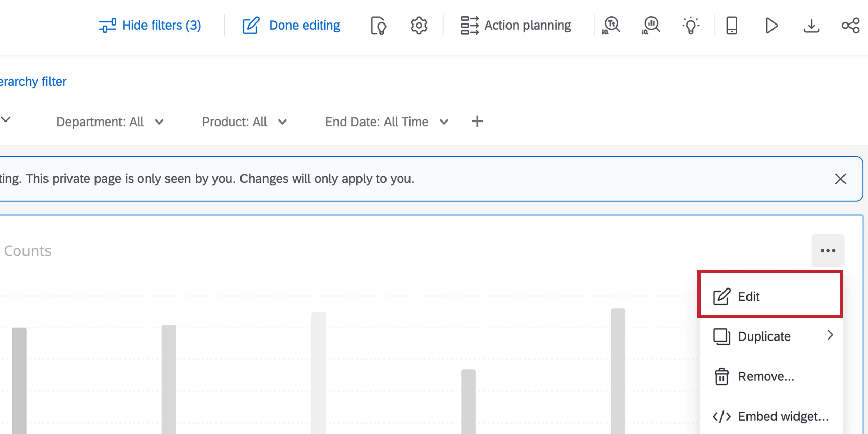
Task: Open dashboard settings gear icon
Action: pos(419,25)
